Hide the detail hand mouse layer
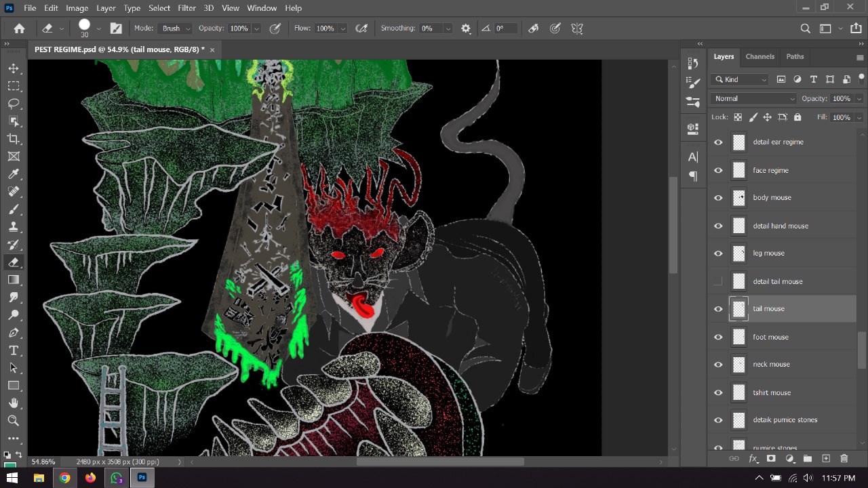The image size is (868, 488). pos(718,226)
